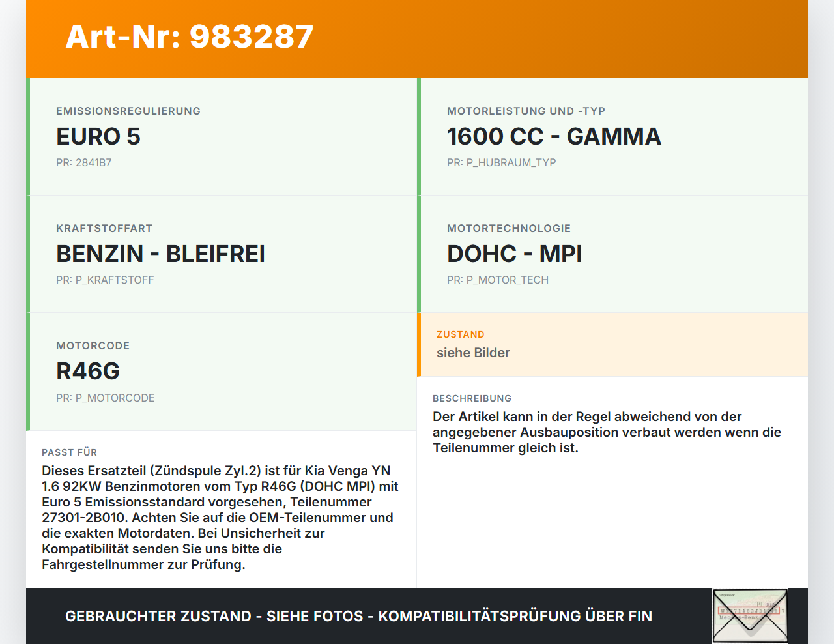
Task: Click the Art-Nr: 983287 heading
Action: click(x=190, y=37)
